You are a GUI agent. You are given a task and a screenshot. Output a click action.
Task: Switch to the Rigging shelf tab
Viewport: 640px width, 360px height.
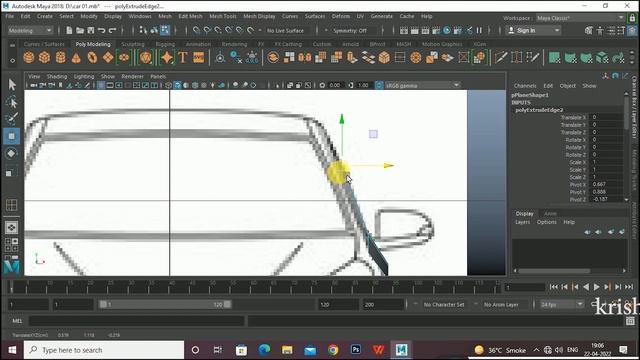click(x=165, y=44)
